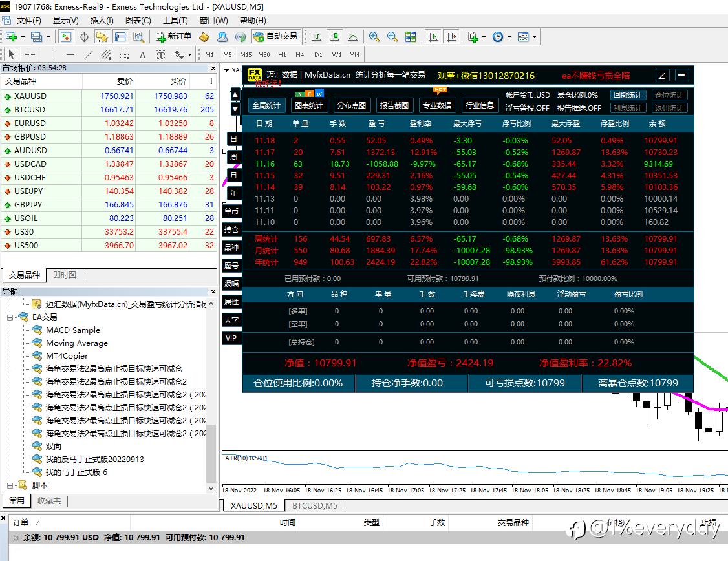Toggle the Market Watch window icon
The height and width of the screenshot is (561, 728).
65,37
